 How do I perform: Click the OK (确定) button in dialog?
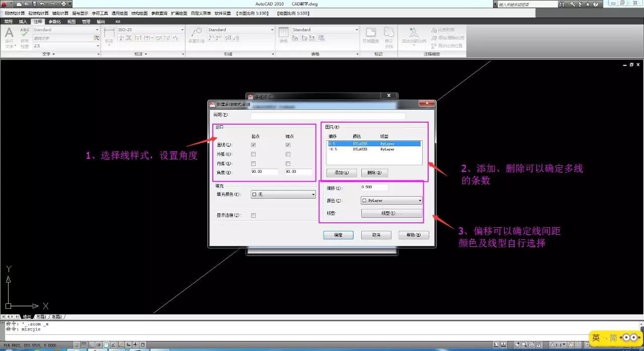click(338, 235)
